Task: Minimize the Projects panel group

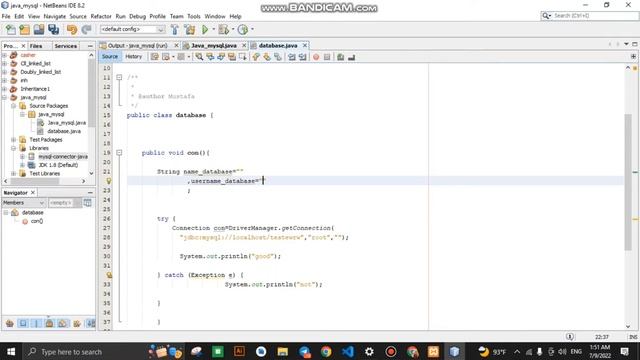Action: [x=90, y=46]
